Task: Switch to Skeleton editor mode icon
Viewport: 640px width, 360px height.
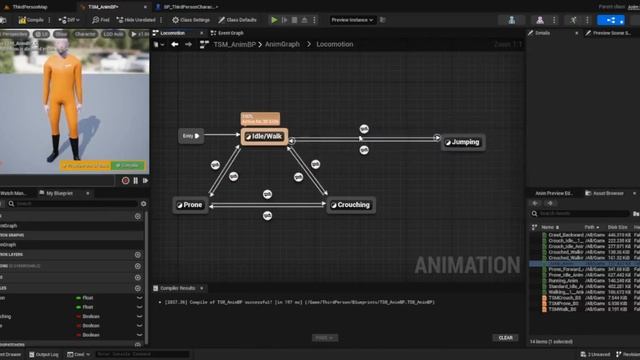Action: 511,20
